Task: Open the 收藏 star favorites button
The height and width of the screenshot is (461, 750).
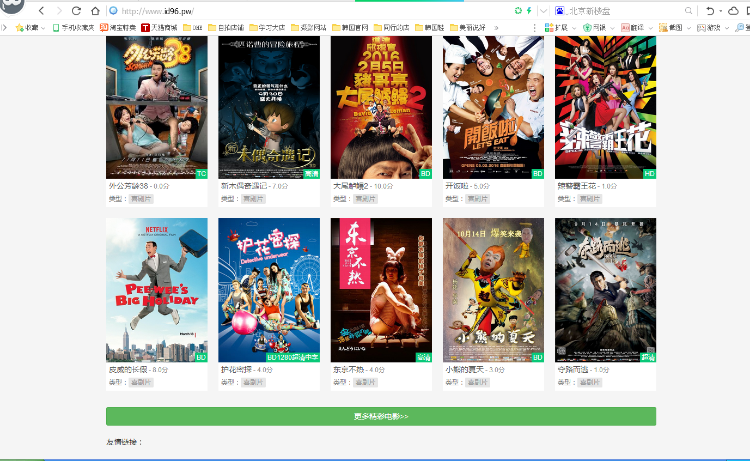Action: pos(27,28)
